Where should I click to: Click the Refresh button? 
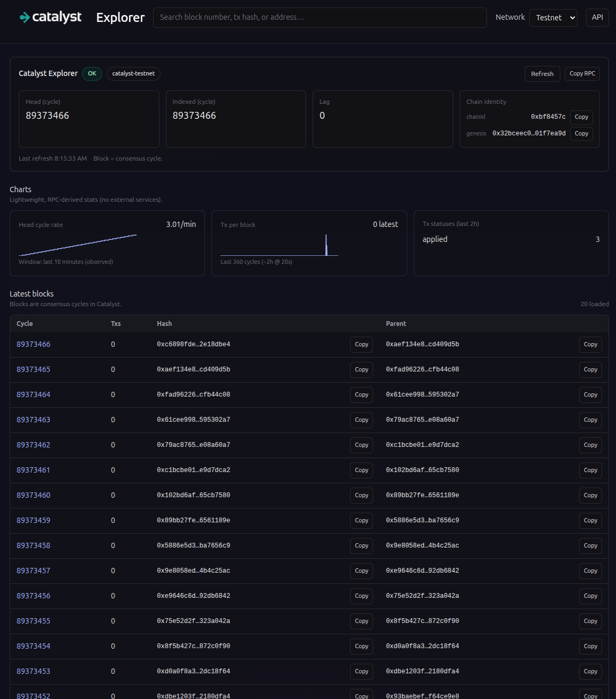click(542, 74)
